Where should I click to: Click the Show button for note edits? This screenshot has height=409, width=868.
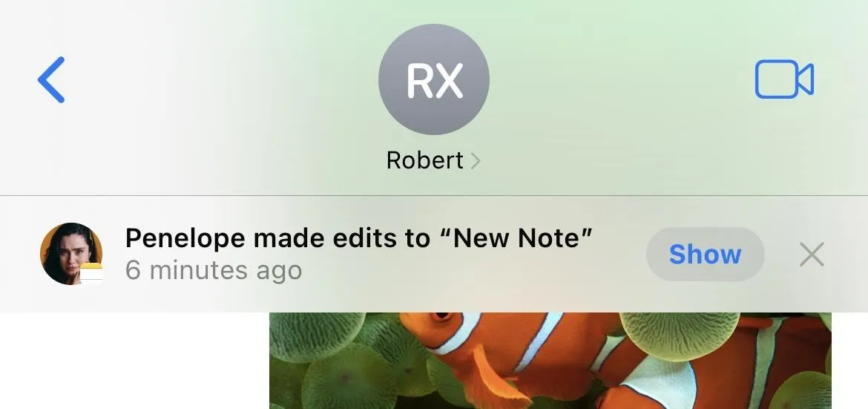pos(706,254)
